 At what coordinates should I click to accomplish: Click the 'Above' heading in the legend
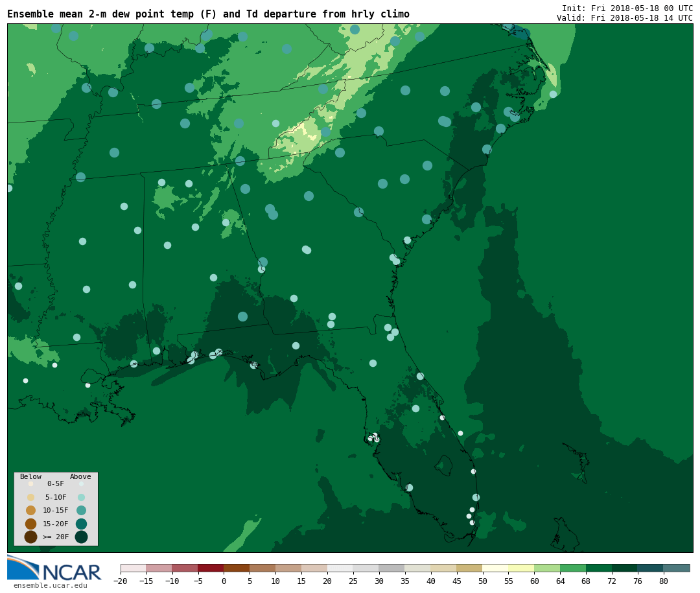80,476
